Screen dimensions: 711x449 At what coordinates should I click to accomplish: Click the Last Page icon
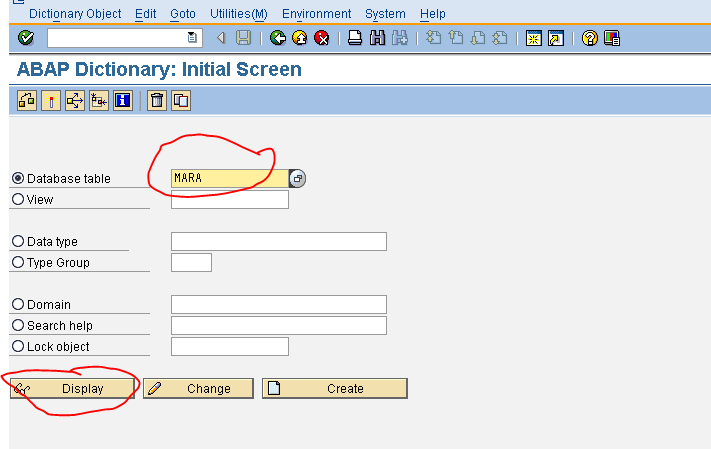500,38
